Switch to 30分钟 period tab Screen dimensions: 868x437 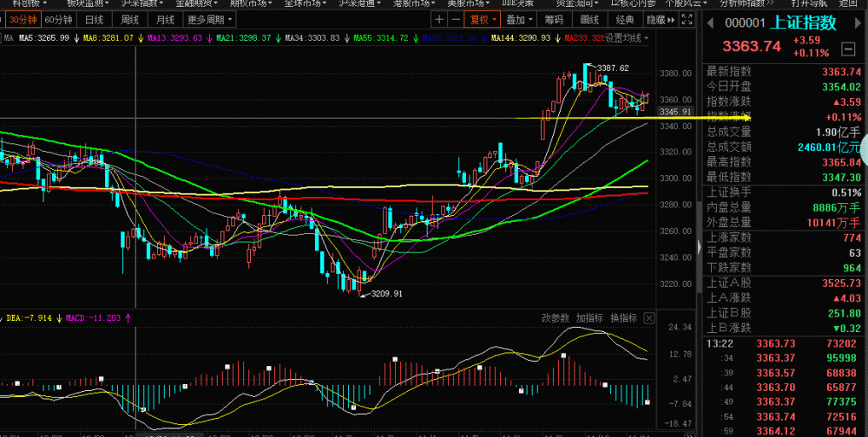(23, 21)
